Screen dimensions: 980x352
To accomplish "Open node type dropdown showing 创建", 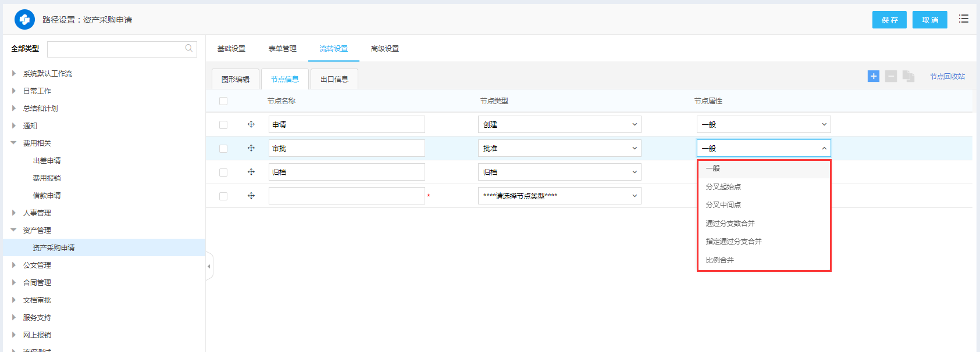I will click(x=560, y=124).
